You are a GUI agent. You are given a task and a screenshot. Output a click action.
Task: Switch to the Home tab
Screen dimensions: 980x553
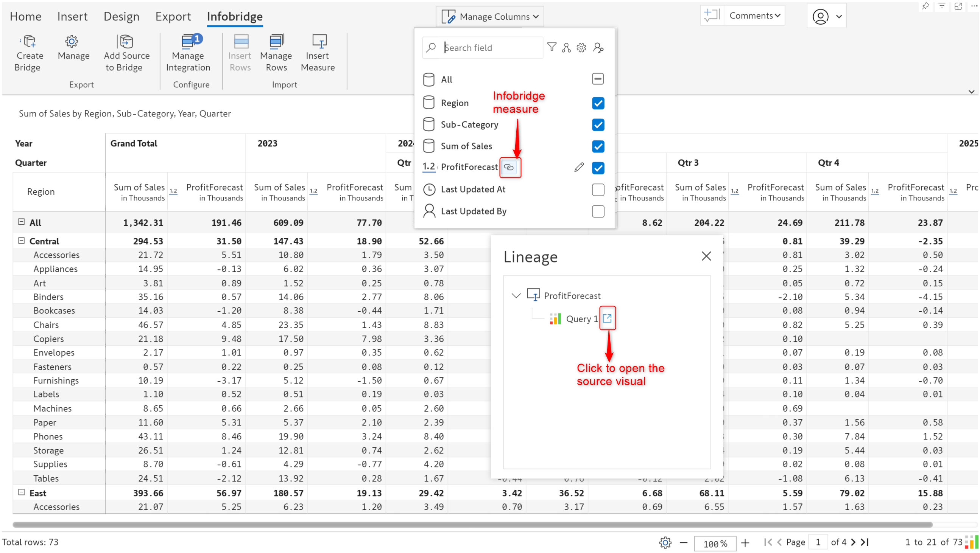[x=25, y=16]
